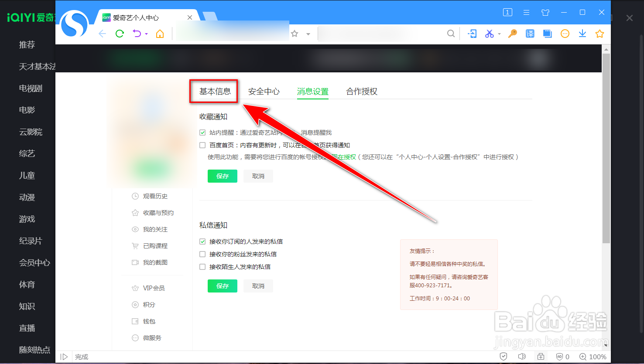This screenshot has height=364, width=644.
Task: Switch to the 基本信息 tab
Action: point(215,92)
